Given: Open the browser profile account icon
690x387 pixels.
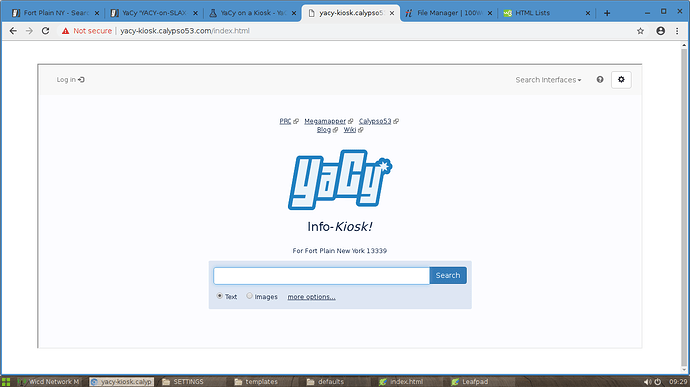Looking at the screenshot, I should tap(661, 31).
